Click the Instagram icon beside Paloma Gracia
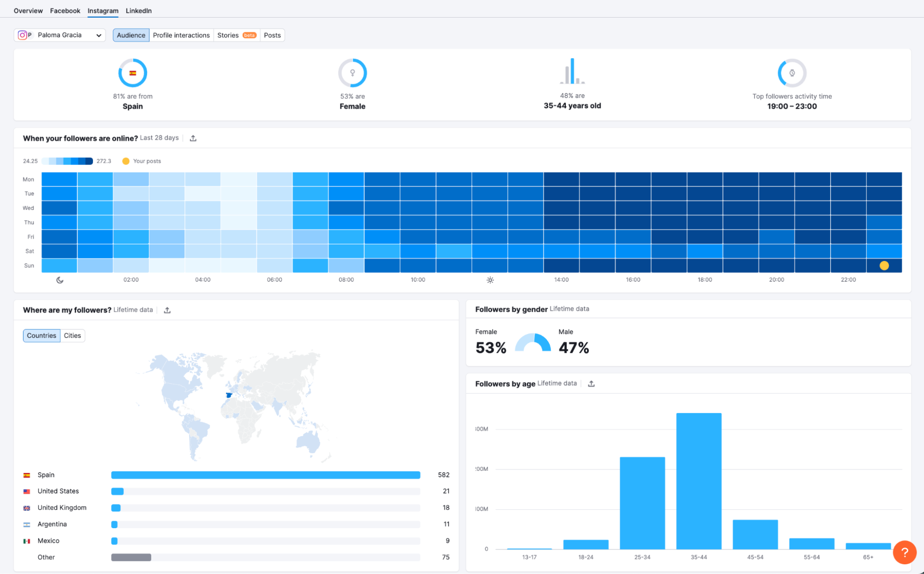 coord(23,35)
